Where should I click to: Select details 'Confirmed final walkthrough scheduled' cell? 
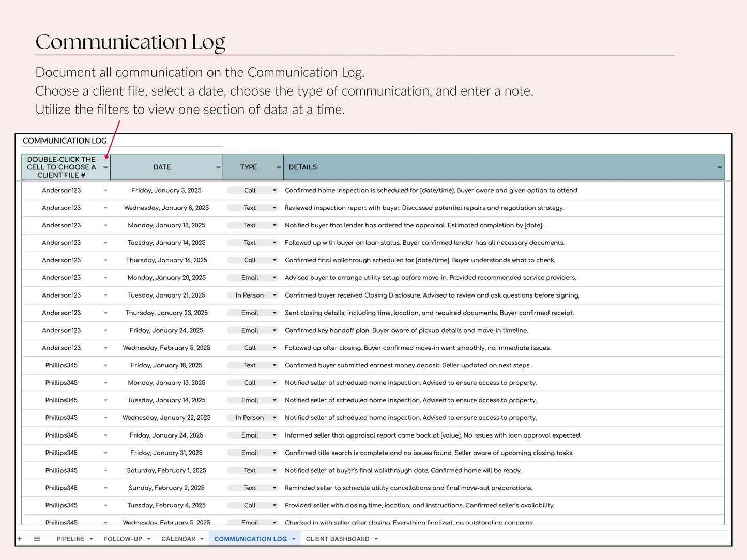(x=504, y=260)
